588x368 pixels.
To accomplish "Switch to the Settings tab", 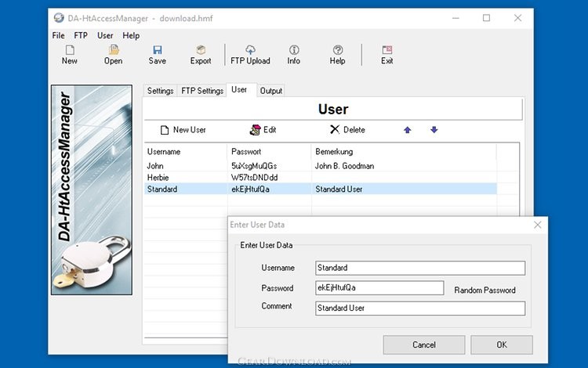I will 160,91.
